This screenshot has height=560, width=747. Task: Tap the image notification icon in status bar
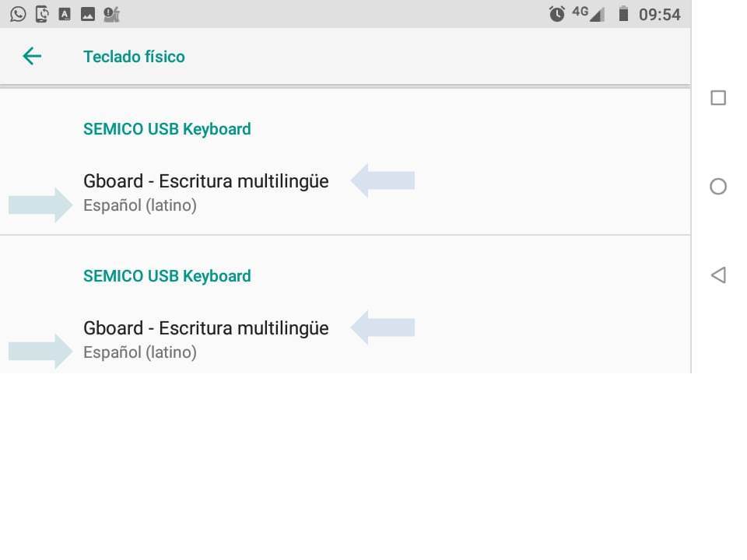88,14
